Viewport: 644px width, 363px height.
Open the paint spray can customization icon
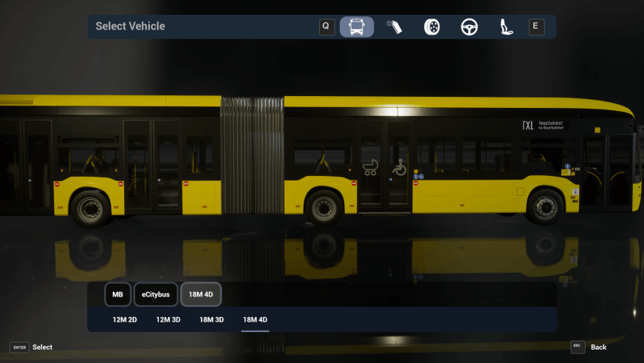click(x=394, y=27)
